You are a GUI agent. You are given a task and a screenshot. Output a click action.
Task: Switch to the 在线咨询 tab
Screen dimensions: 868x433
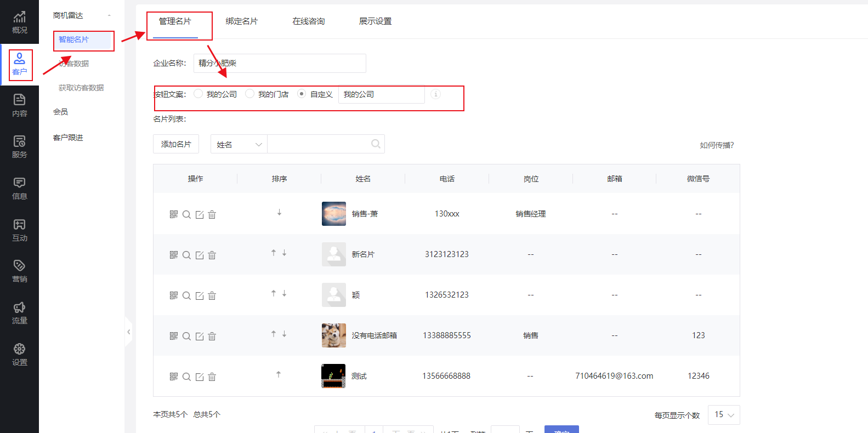(309, 21)
